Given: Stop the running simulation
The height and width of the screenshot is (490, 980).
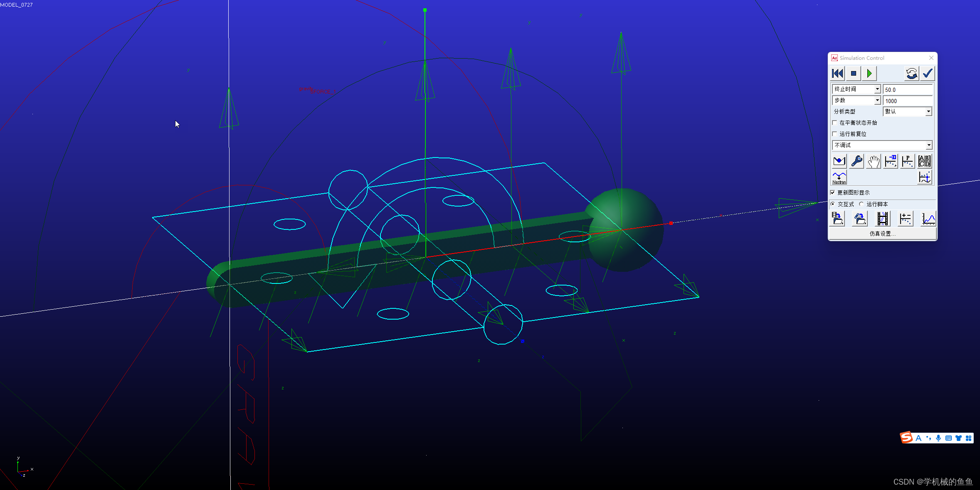Looking at the screenshot, I should coord(853,74).
